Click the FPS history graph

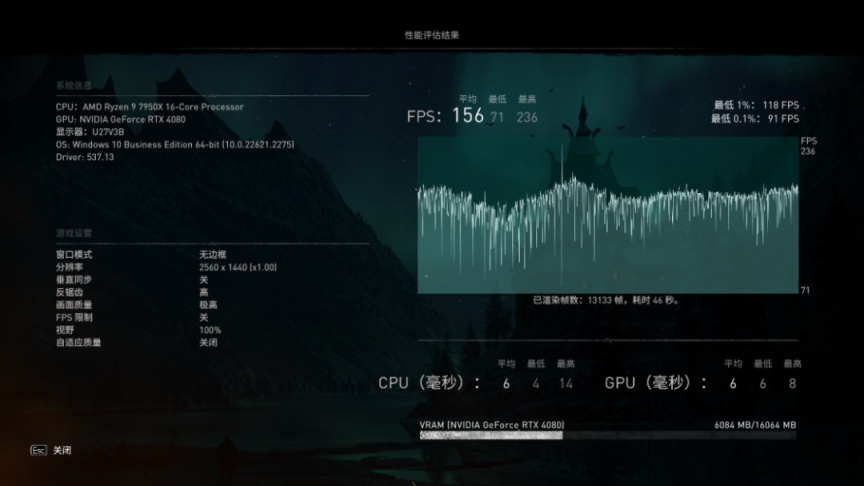pos(608,215)
